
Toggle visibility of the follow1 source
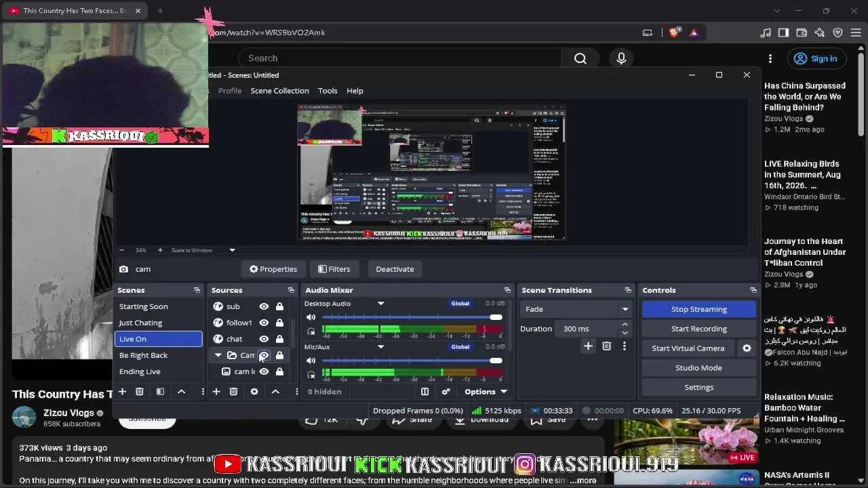click(264, 323)
